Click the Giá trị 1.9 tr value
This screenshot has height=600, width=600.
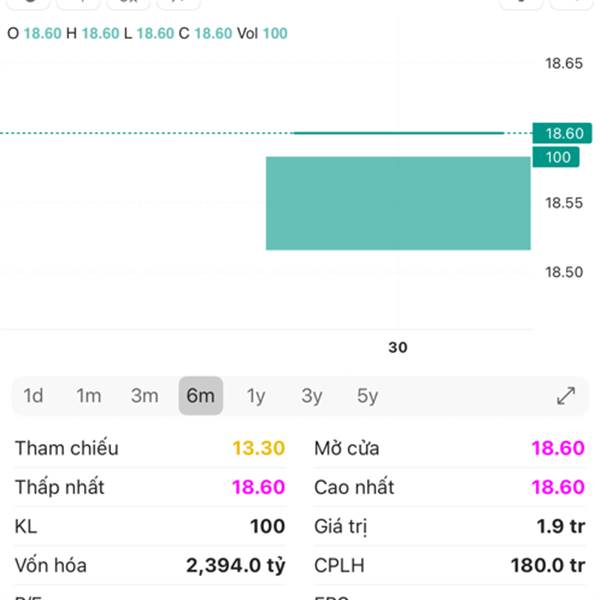tap(560, 526)
